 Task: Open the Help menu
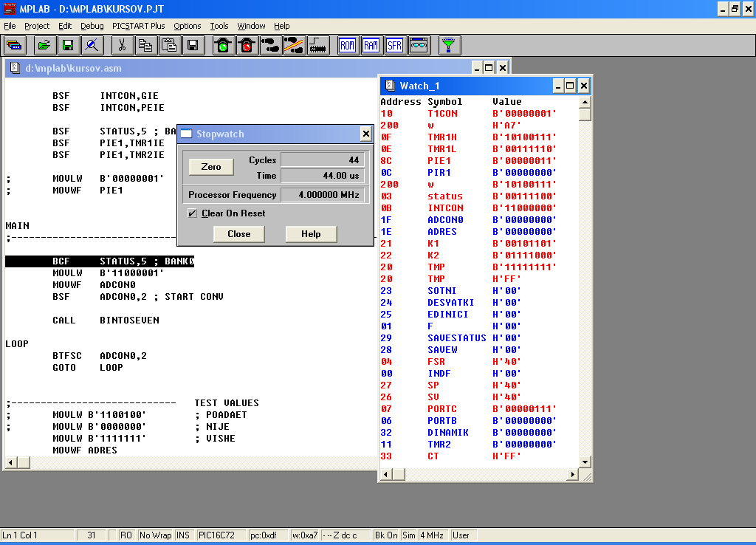281,26
